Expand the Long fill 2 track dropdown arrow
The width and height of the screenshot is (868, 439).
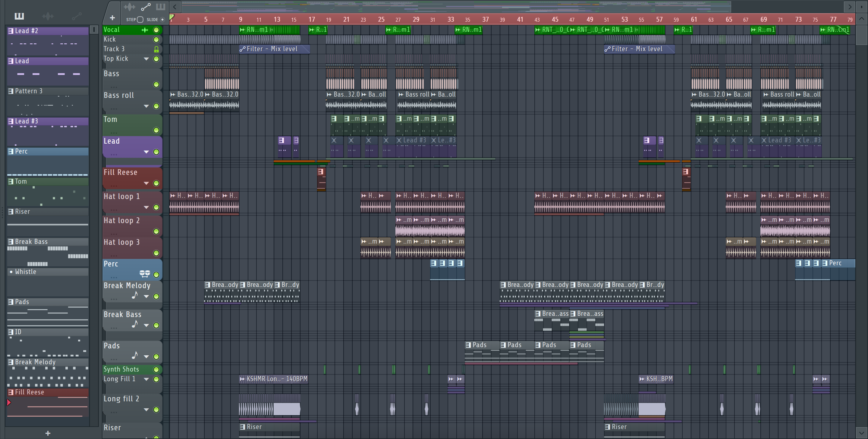pyautogui.click(x=146, y=410)
